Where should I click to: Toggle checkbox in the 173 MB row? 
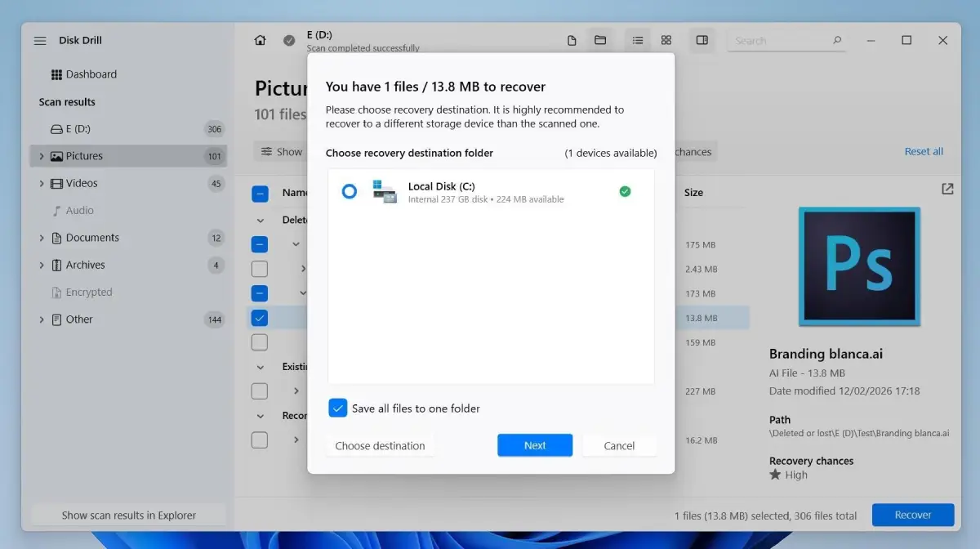point(260,293)
